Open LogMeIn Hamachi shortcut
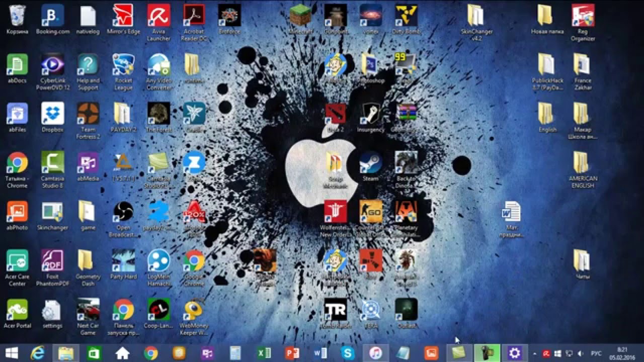644x362 pixels. click(x=158, y=260)
